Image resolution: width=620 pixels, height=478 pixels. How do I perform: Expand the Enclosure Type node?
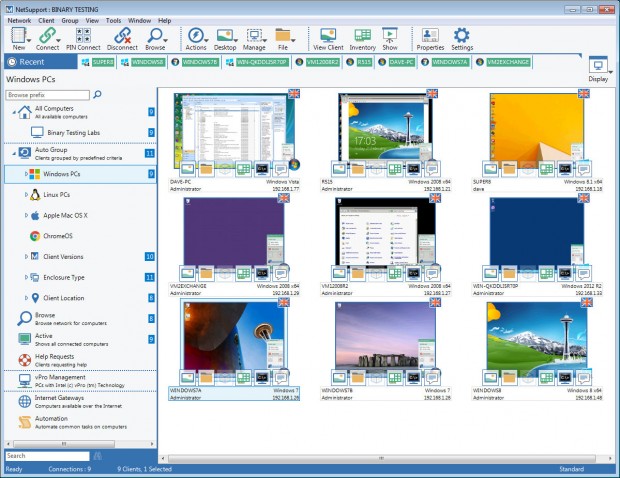click(x=26, y=277)
